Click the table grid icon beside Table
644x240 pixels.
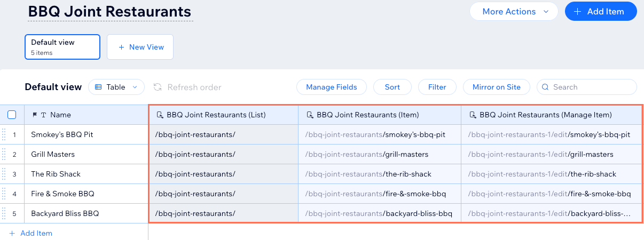(99, 87)
